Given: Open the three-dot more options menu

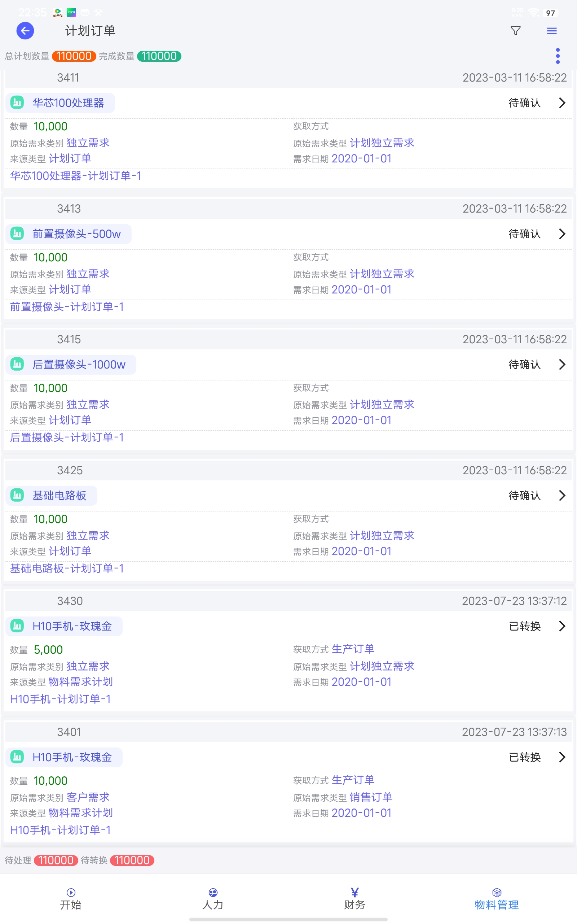Looking at the screenshot, I should coord(558,56).
